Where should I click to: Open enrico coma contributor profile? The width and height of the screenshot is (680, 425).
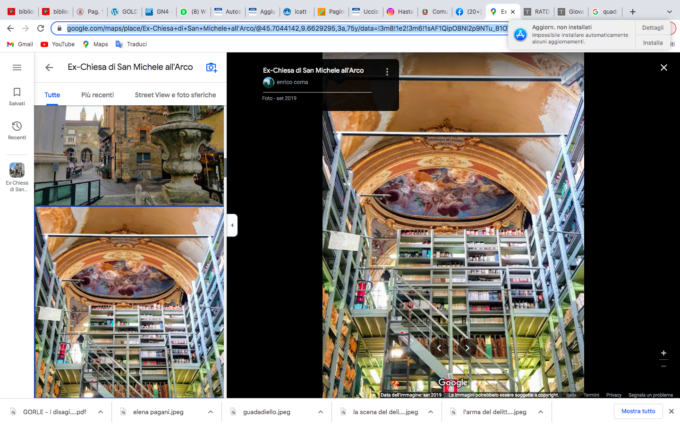(292, 82)
